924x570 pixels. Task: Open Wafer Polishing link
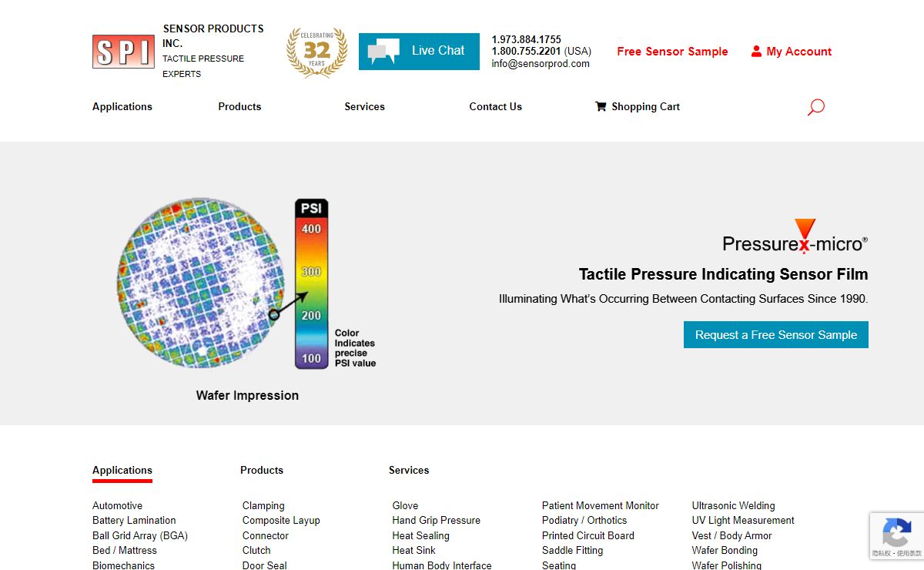pyautogui.click(x=727, y=565)
